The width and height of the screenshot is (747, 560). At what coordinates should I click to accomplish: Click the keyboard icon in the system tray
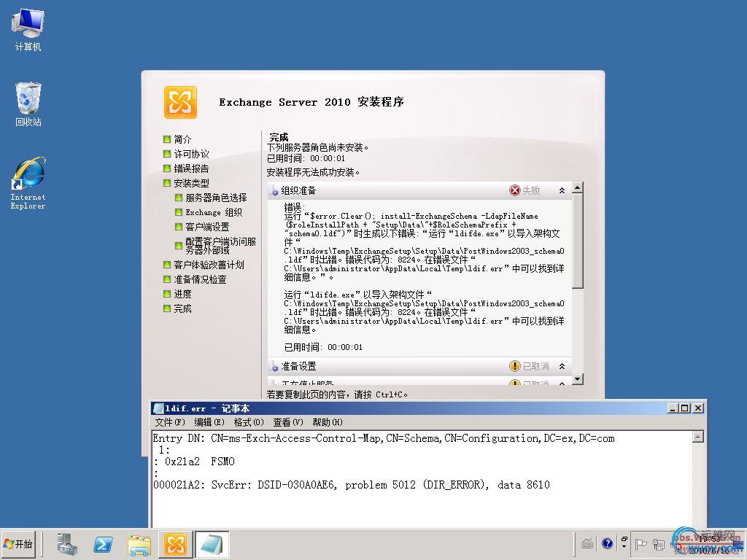587,543
